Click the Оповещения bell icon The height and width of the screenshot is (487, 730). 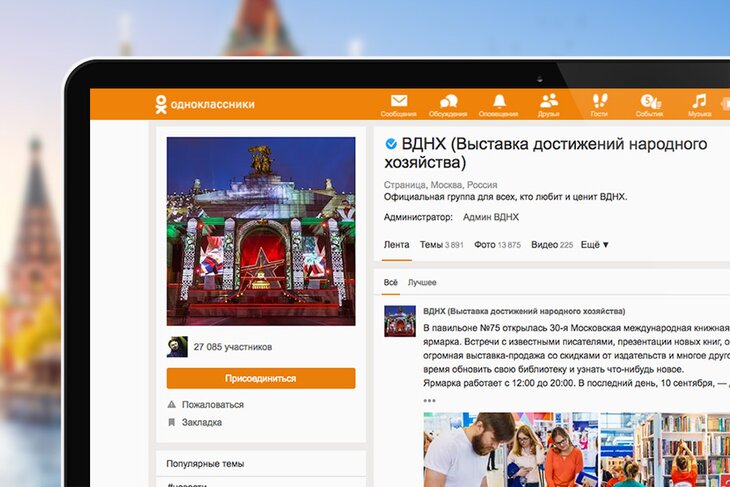(499, 101)
